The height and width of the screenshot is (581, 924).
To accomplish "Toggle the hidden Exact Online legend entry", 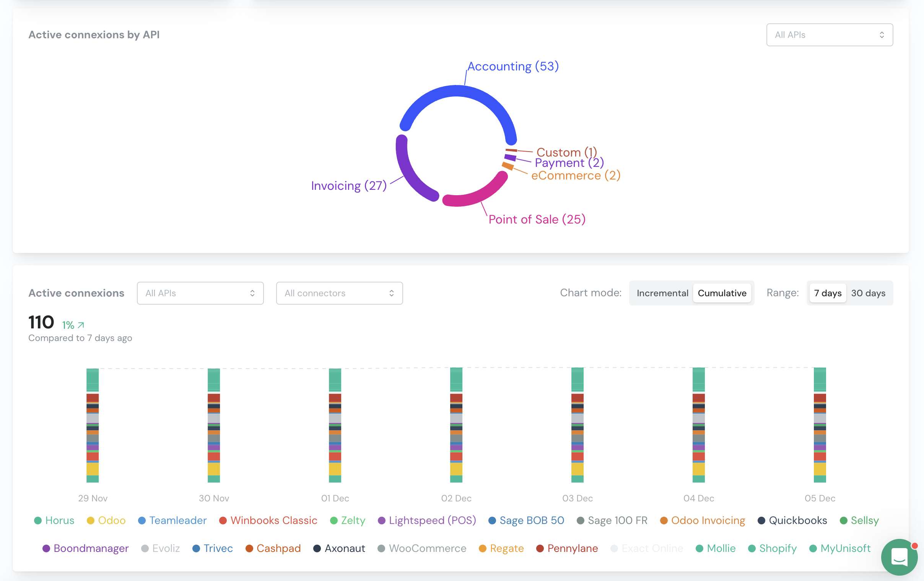I will pos(652,549).
